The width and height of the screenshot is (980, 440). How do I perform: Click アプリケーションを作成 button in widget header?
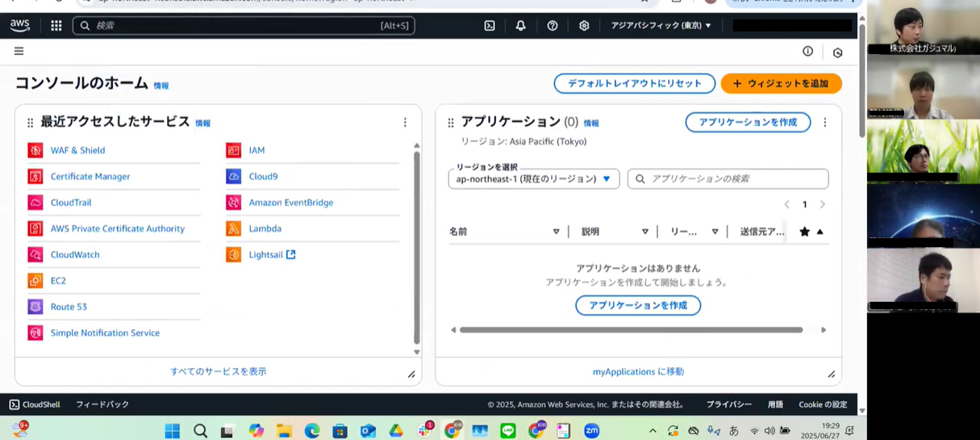[748, 122]
